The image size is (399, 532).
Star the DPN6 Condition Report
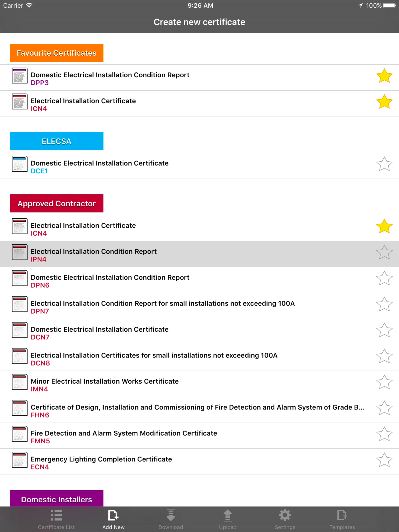pos(384,278)
